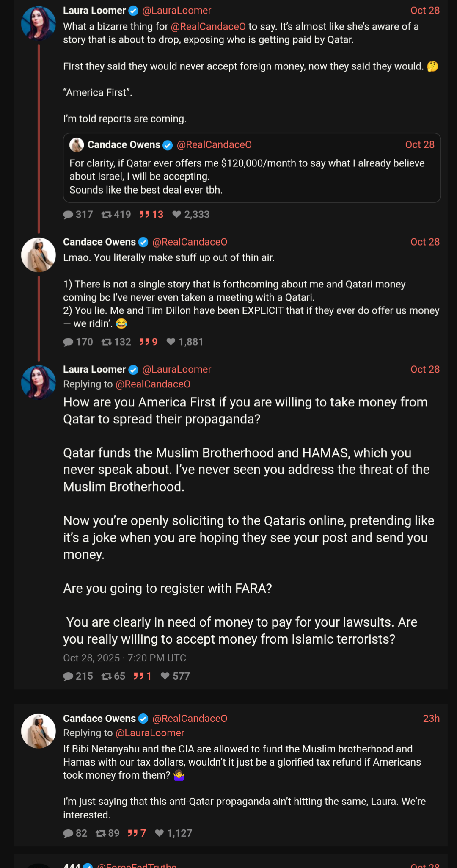Click reply icon showing 215 comments
This screenshot has width=457, height=868.
point(68,676)
